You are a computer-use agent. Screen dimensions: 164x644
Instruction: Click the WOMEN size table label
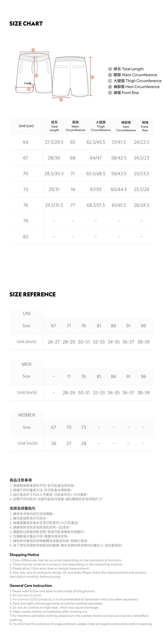pos(26,415)
